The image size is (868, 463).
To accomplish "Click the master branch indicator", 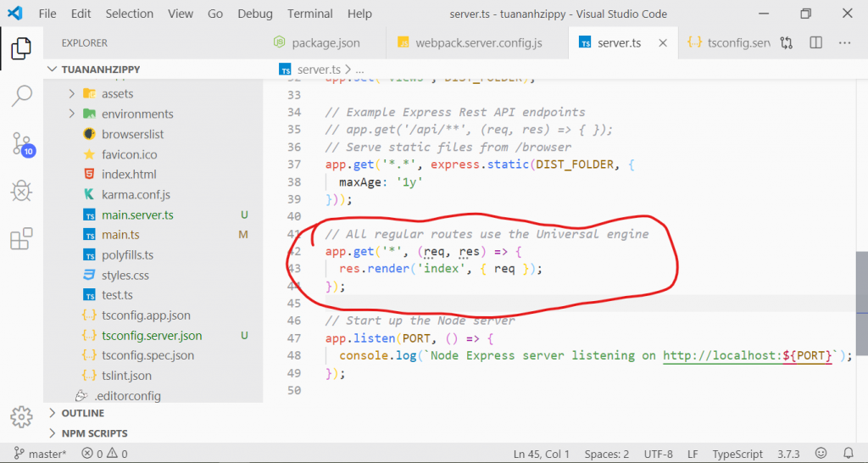I will pos(41,454).
